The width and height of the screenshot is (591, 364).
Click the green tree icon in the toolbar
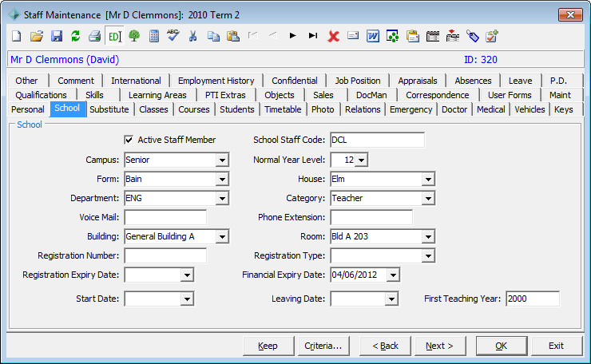[x=134, y=36]
